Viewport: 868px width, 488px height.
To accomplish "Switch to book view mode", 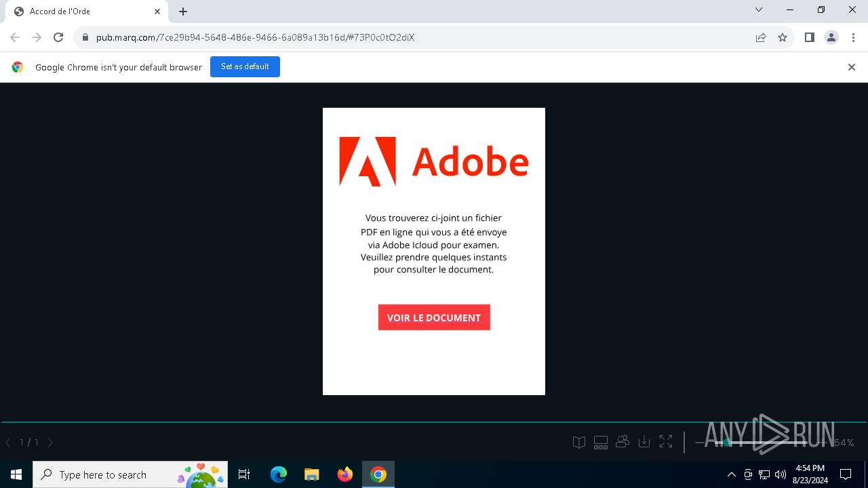I will pyautogui.click(x=579, y=443).
